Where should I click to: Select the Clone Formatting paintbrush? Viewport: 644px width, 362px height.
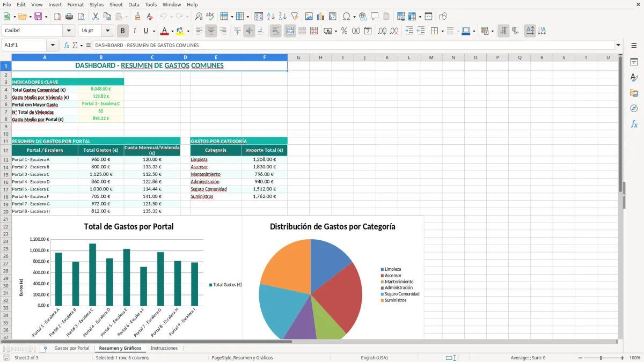tap(137, 17)
